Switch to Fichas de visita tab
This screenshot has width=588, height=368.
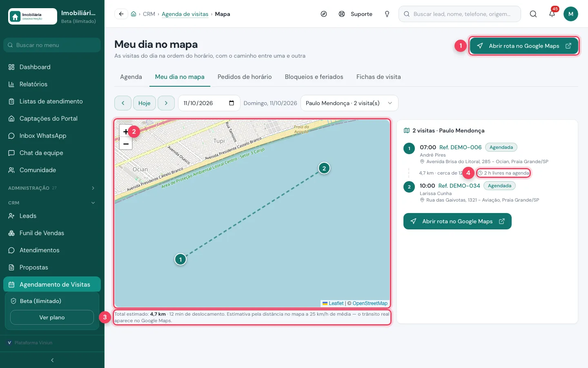point(379,77)
